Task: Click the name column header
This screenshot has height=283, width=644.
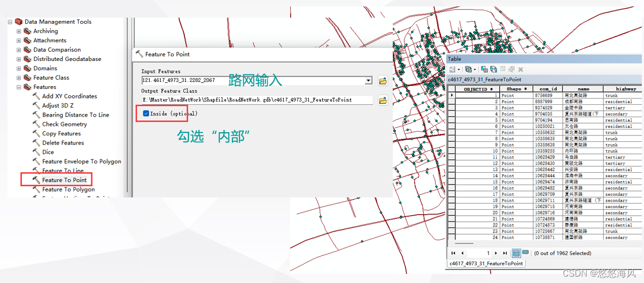Action: [x=583, y=89]
